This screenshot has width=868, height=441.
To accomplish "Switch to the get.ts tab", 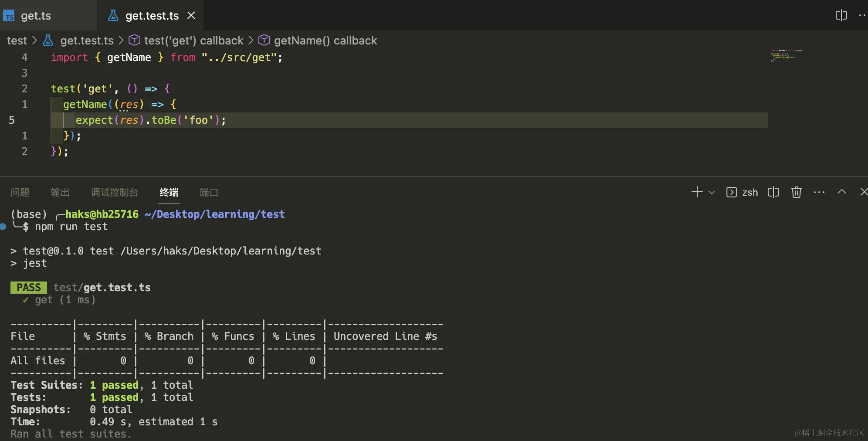I will [x=36, y=16].
